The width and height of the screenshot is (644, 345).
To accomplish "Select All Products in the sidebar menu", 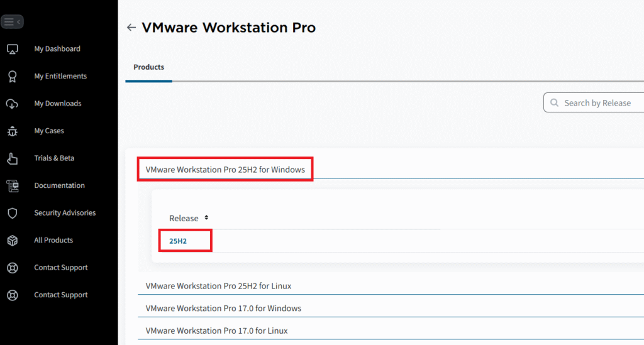I will point(53,240).
